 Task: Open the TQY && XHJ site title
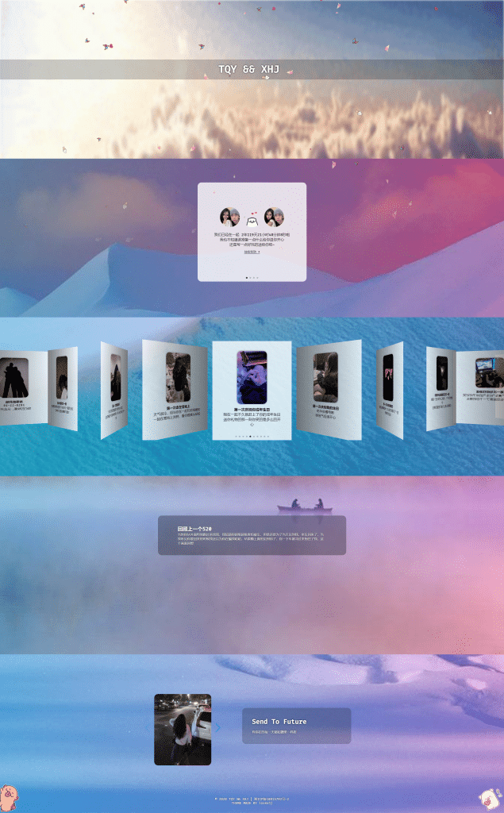pyautogui.click(x=252, y=70)
